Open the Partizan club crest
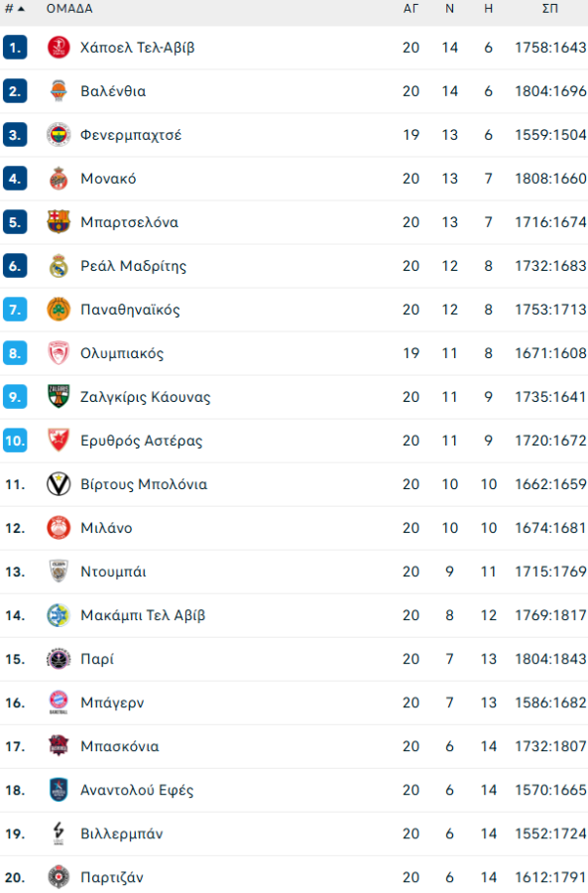This screenshot has height=893, width=588. pyautogui.click(x=57, y=877)
